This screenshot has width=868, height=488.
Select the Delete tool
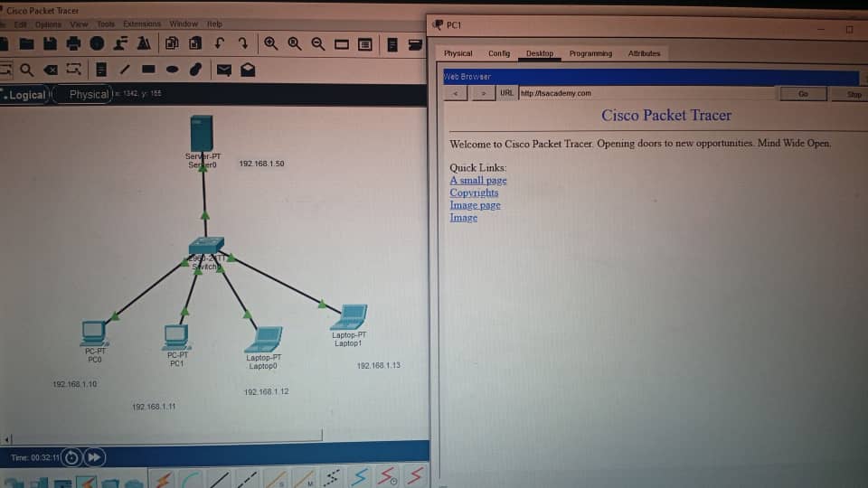51,70
